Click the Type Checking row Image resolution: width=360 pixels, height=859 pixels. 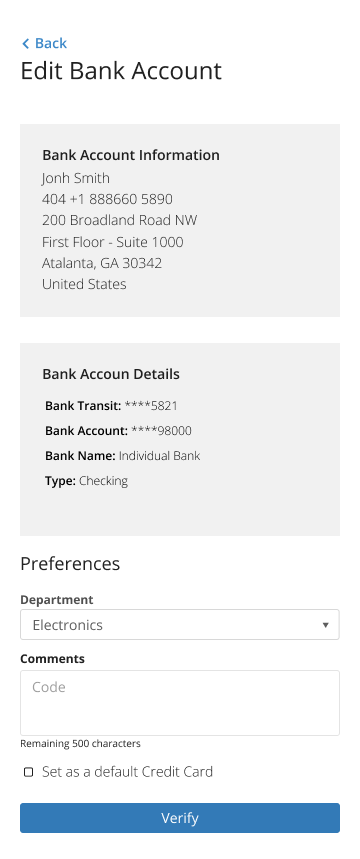(87, 481)
